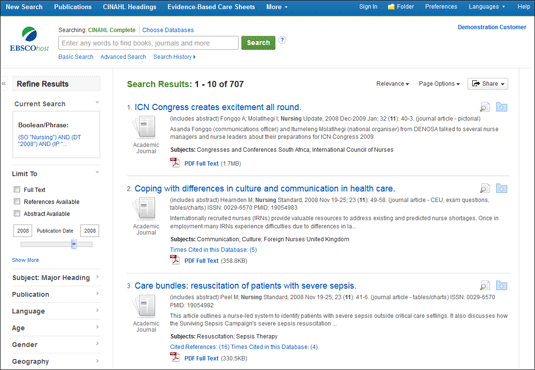Collapse the Limit To section

pos(97,172)
